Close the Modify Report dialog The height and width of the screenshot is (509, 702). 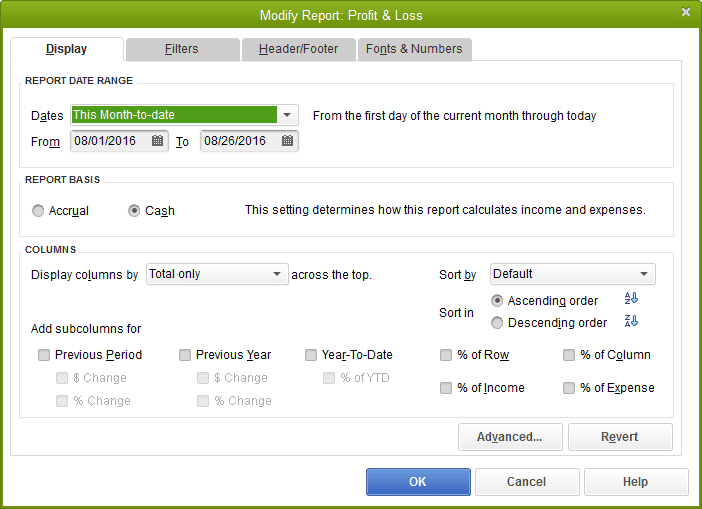click(x=685, y=12)
